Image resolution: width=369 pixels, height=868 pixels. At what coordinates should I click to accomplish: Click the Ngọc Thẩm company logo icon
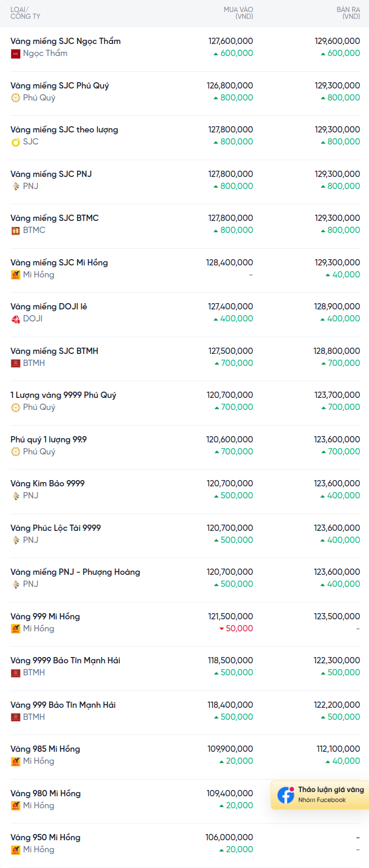pos(16,53)
